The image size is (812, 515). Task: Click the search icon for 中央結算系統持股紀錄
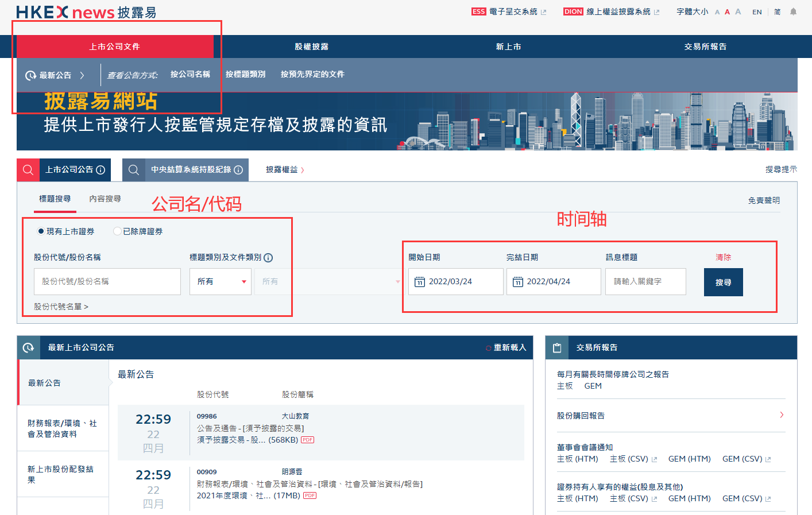click(x=134, y=170)
